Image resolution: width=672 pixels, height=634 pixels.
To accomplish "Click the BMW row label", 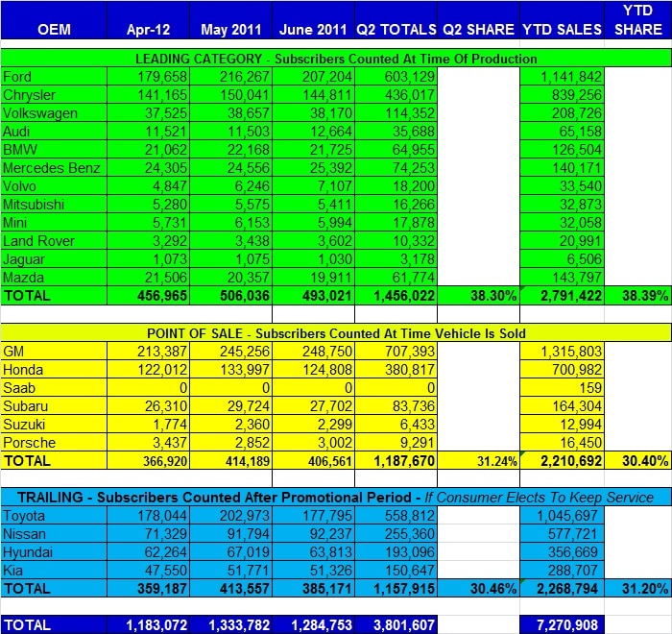I will (20, 150).
